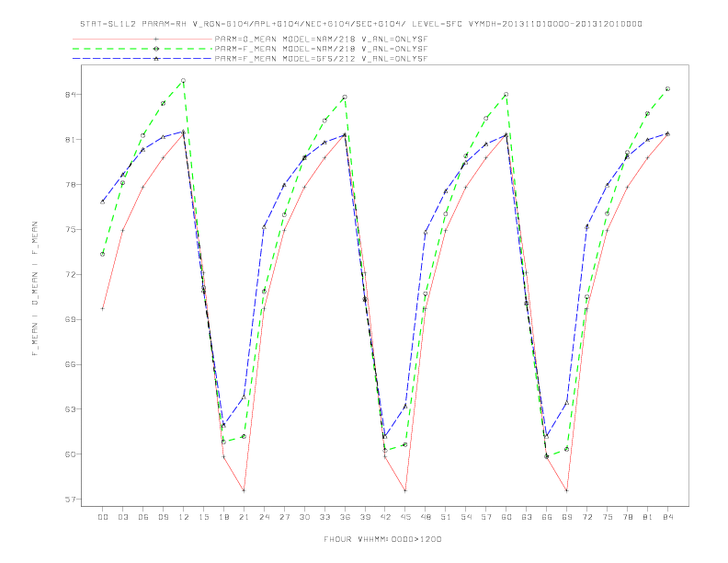Click the red plus minimum at forecast hour 21
This screenshot has width=728, height=563.
click(244, 490)
